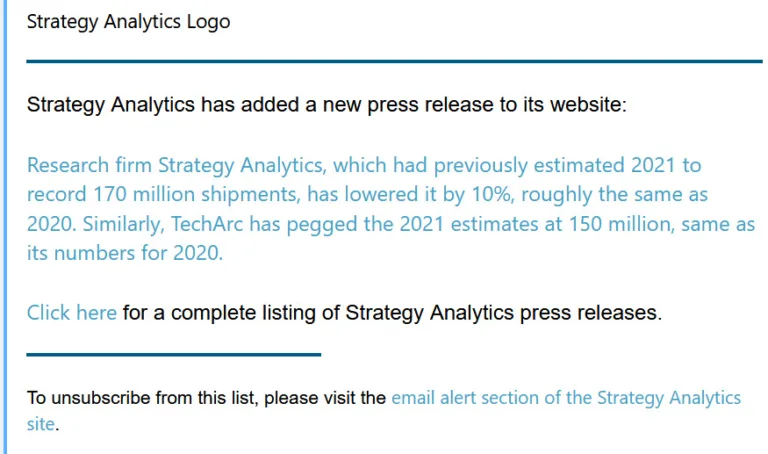Click the long blue divider under logo
Viewport: 768px width, 454px height.
[x=394, y=61]
